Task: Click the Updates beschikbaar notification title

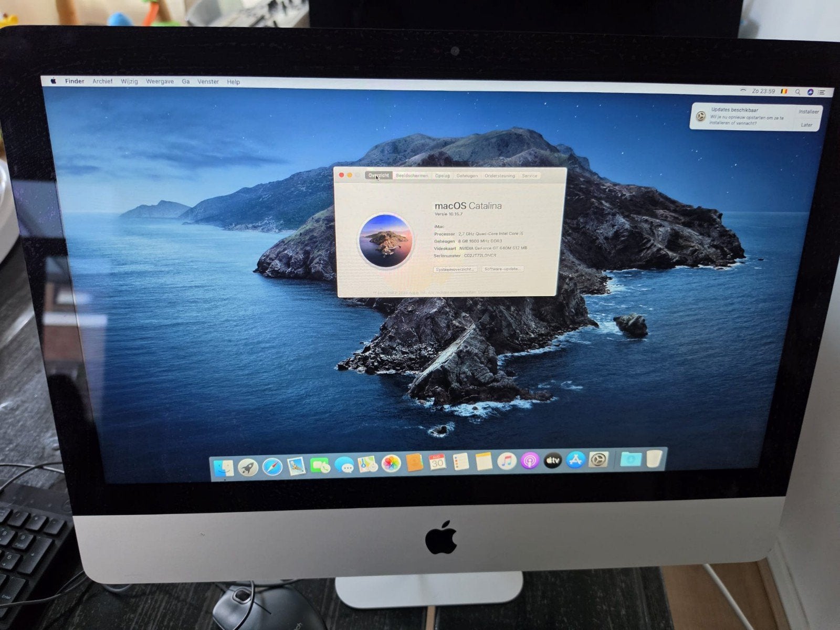Action: pyautogui.click(x=734, y=110)
